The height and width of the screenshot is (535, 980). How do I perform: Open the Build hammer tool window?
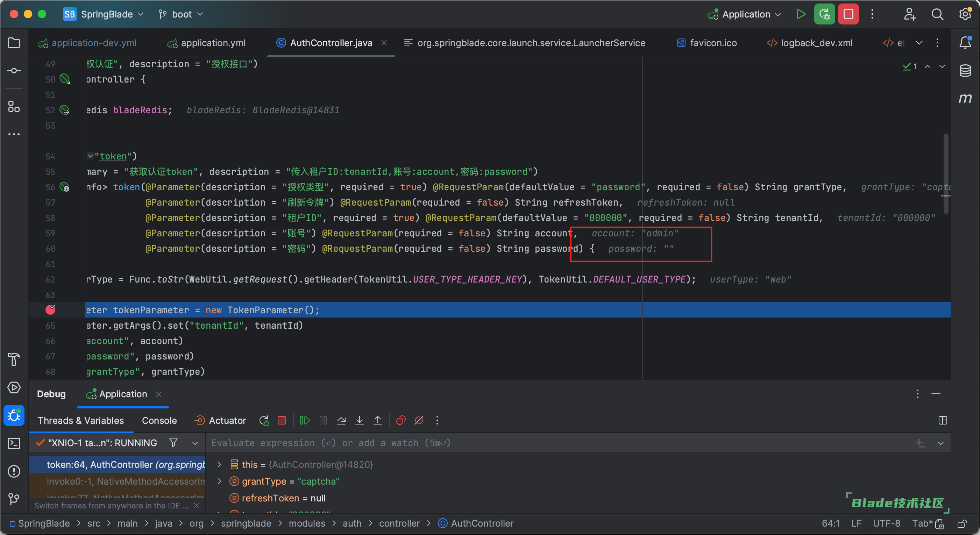14,359
